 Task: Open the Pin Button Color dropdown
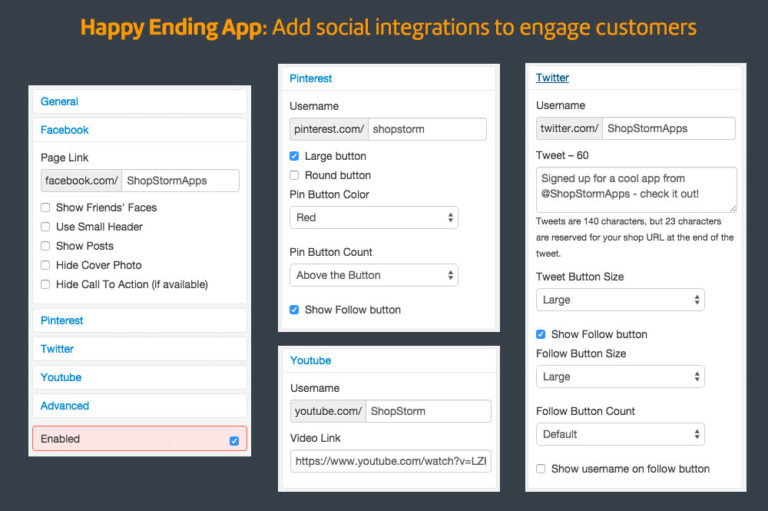(373, 217)
